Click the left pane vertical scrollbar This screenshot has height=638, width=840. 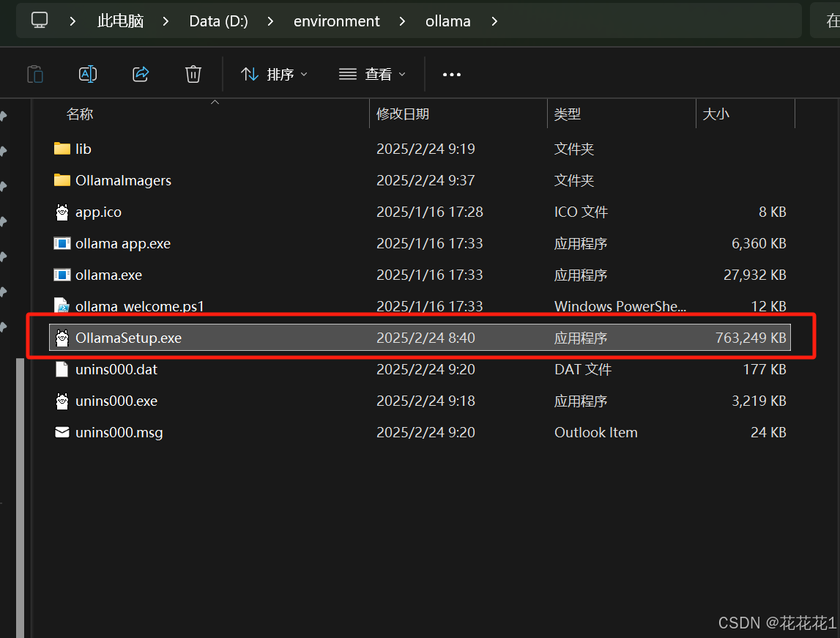21,497
